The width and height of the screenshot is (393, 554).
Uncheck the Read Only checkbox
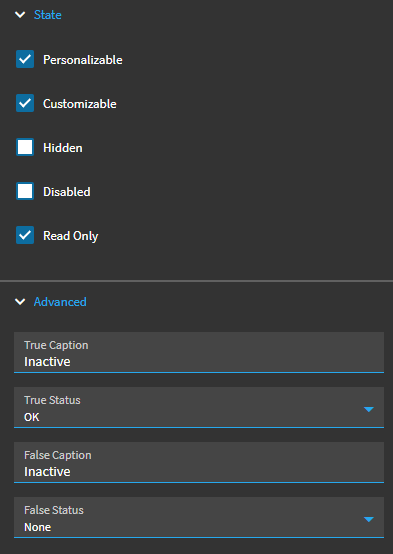(x=25, y=235)
